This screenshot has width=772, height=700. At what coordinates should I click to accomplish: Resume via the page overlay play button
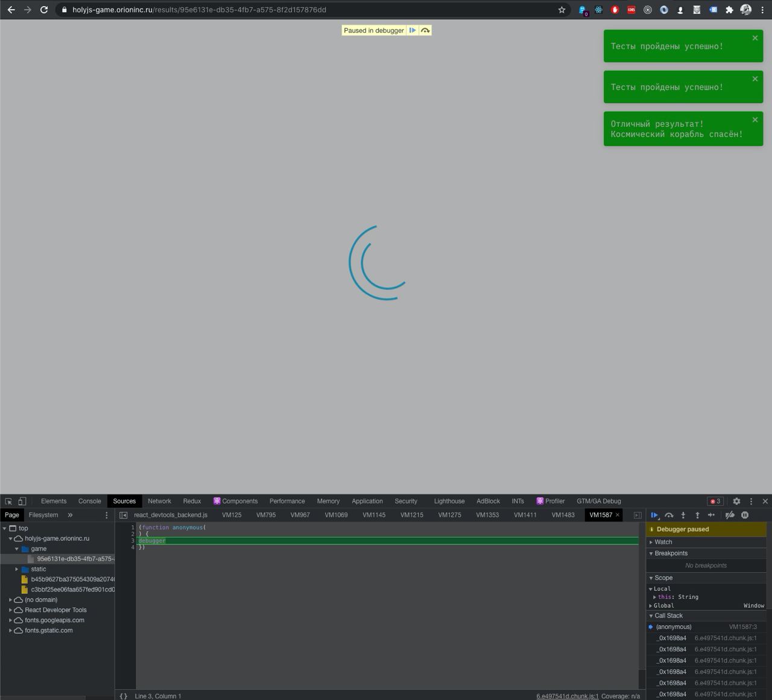coord(413,30)
